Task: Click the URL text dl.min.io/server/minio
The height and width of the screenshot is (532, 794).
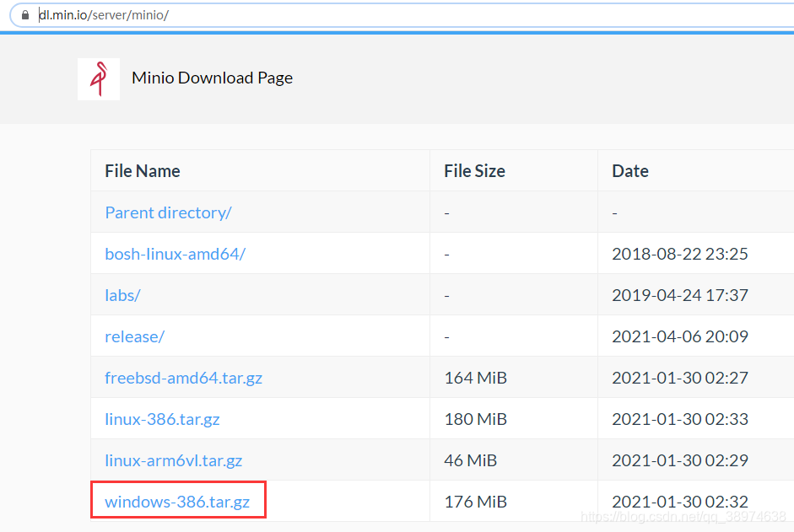Action: click(103, 14)
